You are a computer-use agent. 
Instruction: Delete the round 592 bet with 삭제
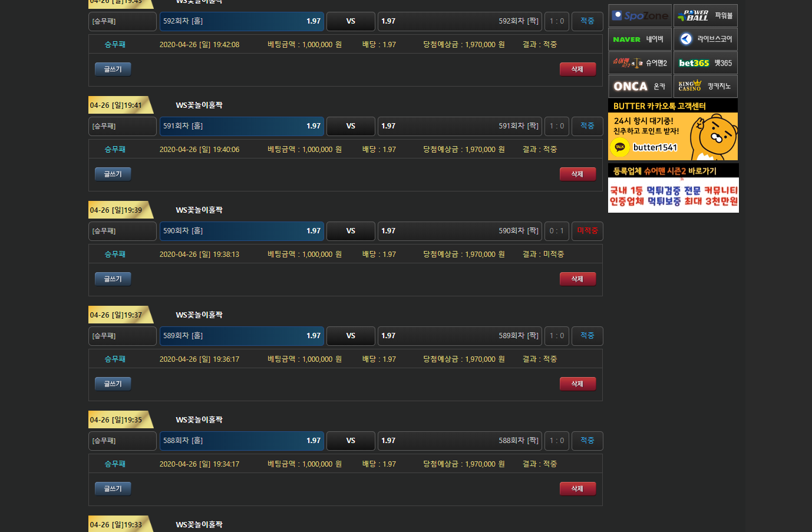tap(577, 70)
